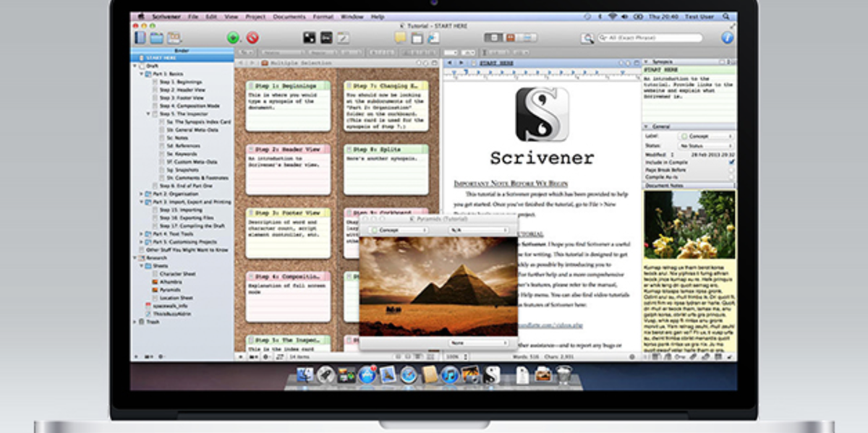The image size is (868, 433).
Task: Click the Concept label color dot
Action: (x=685, y=136)
